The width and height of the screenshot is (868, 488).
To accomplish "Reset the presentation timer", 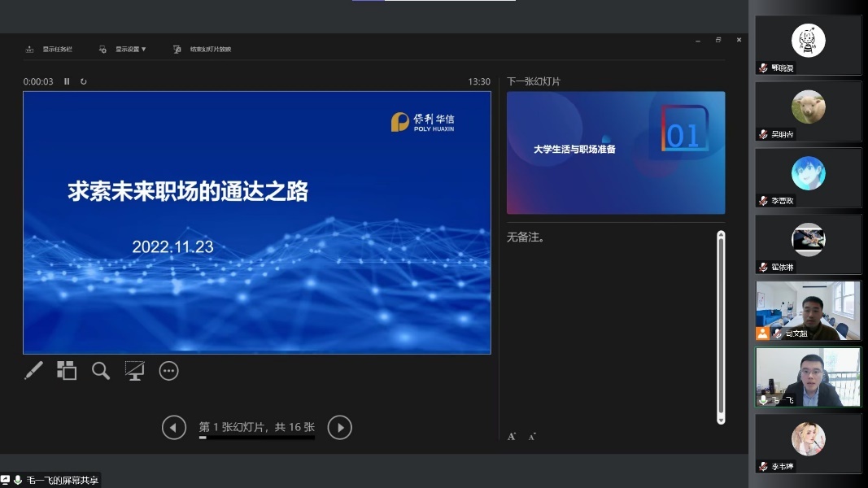I will pos(83,81).
